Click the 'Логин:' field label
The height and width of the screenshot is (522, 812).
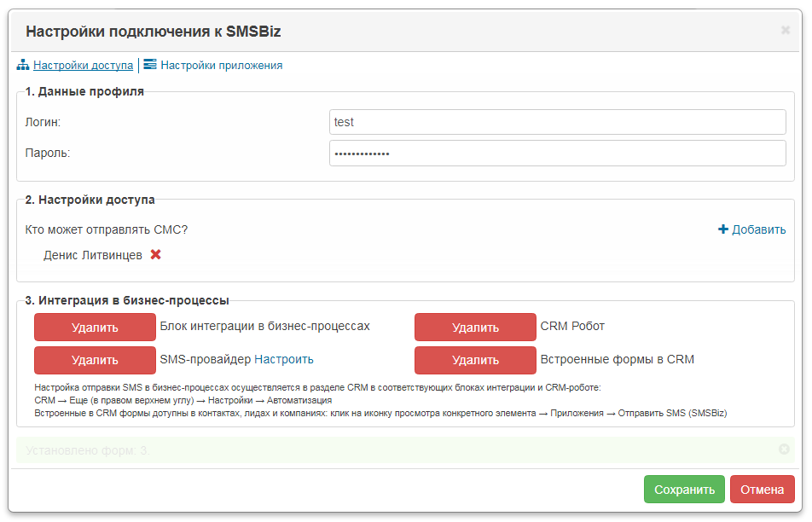coord(43,122)
